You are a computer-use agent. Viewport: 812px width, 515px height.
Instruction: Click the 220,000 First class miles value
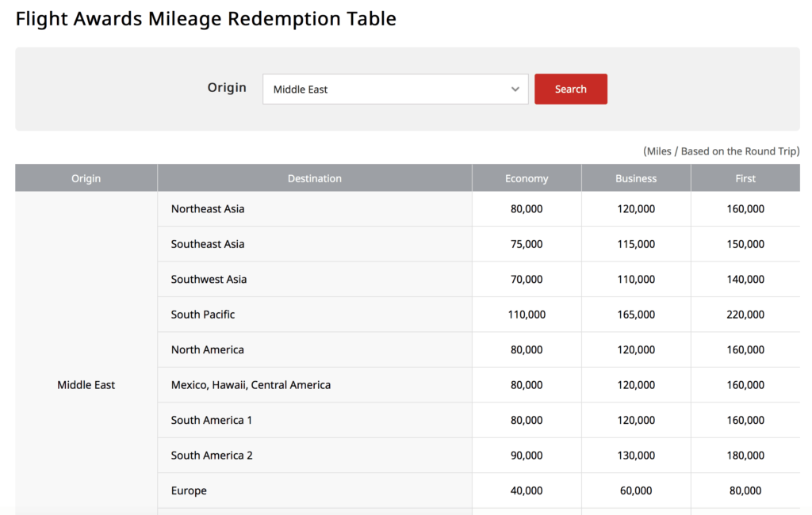(745, 315)
